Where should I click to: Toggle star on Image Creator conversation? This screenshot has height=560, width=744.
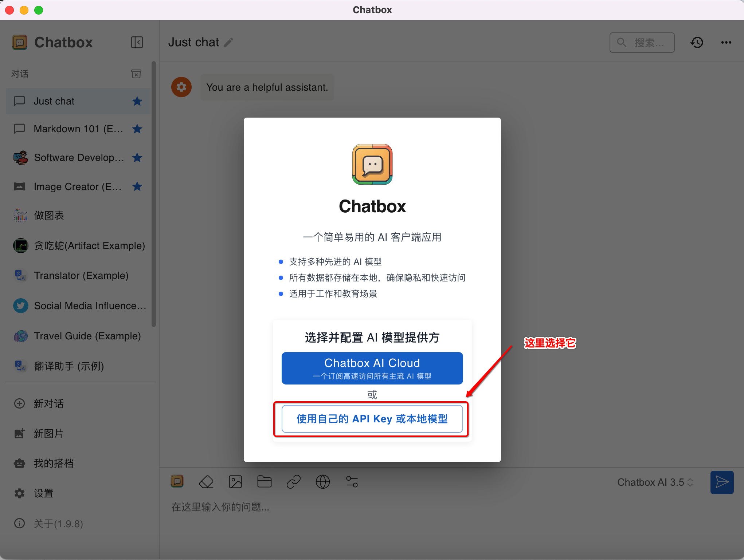137,186
